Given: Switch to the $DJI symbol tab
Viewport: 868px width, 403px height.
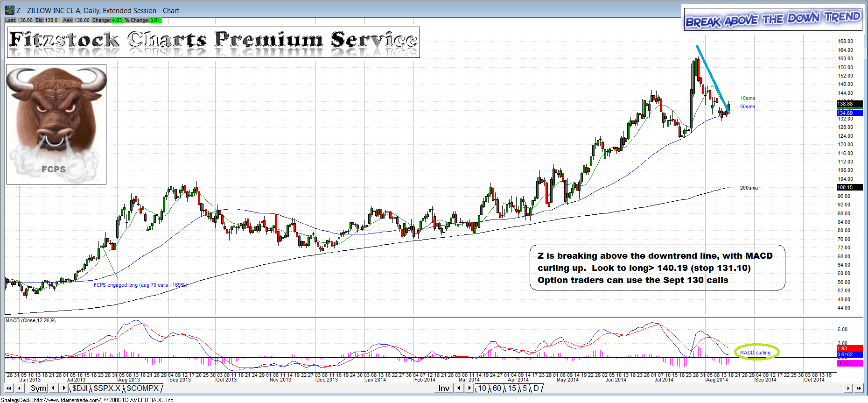Looking at the screenshot, I should [80, 388].
